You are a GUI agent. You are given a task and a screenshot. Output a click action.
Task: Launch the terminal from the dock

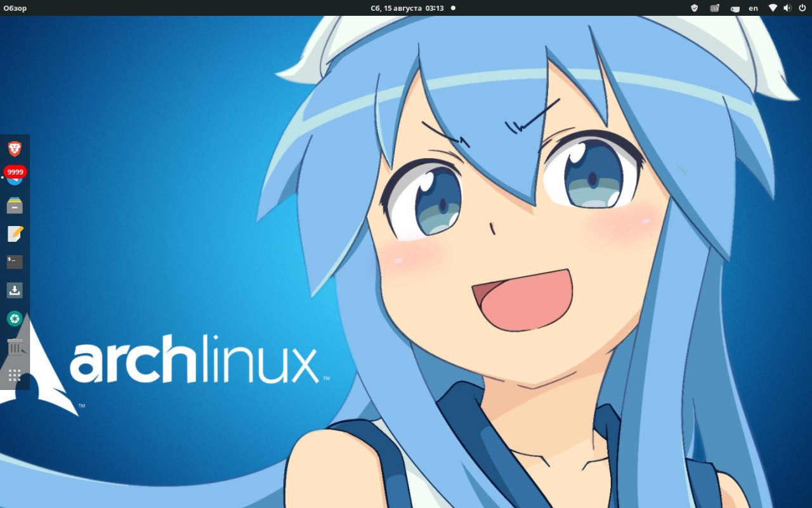click(15, 262)
